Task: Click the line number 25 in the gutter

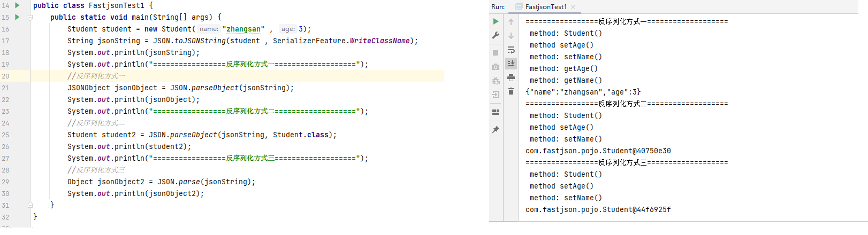Action: [x=5, y=135]
